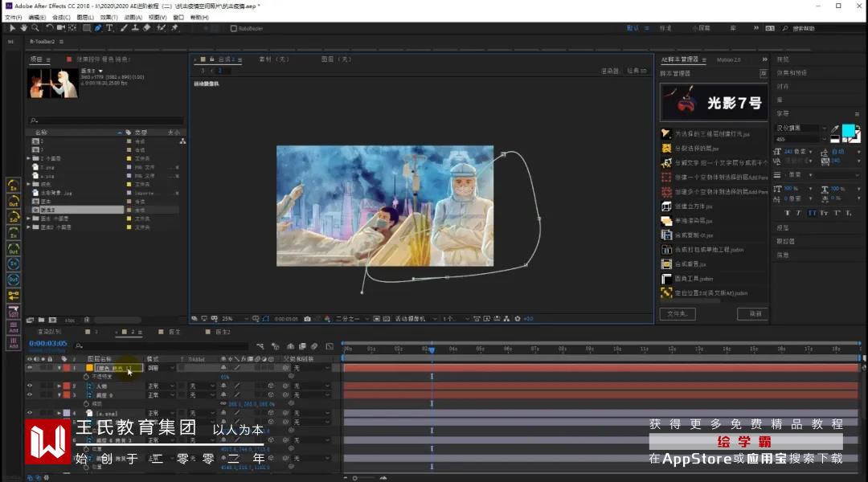Select the Selection arrow tool

pyautogui.click(x=12, y=27)
